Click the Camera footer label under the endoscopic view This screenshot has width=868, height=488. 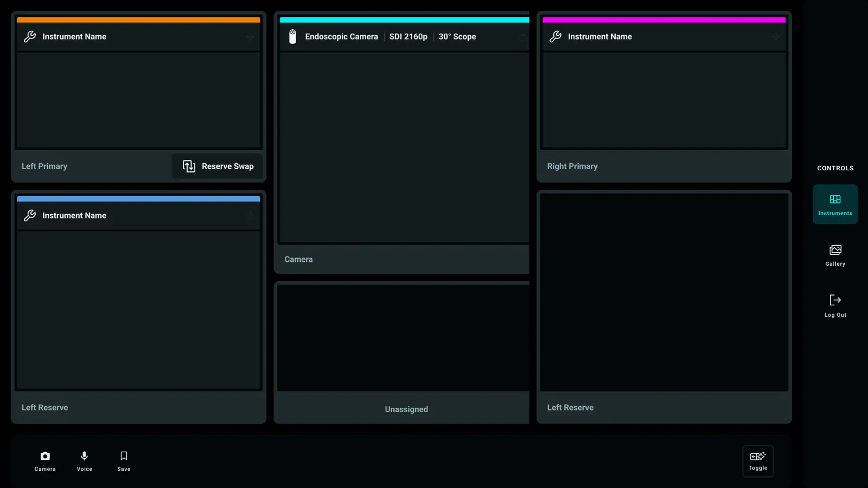click(298, 259)
